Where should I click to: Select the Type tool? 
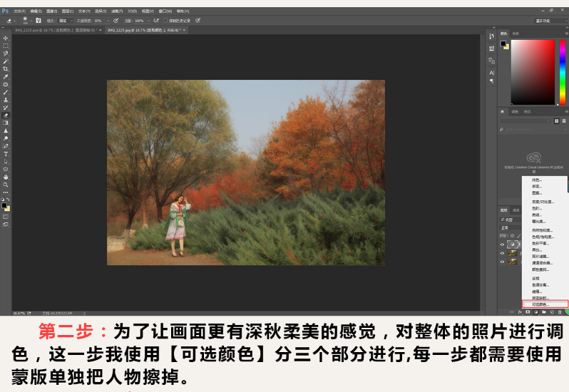pyautogui.click(x=6, y=154)
